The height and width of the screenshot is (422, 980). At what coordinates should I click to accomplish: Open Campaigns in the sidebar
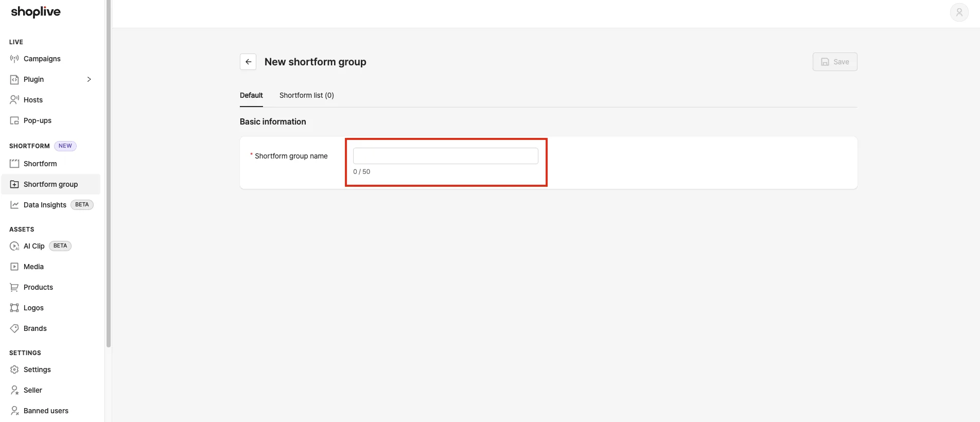tap(42, 59)
